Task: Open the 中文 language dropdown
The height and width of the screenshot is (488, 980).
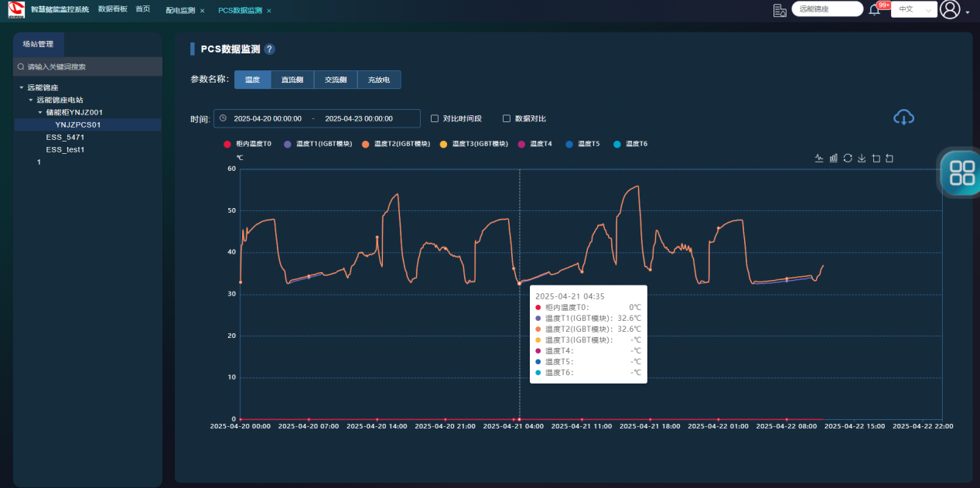Action: pyautogui.click(x=913, y=9)
